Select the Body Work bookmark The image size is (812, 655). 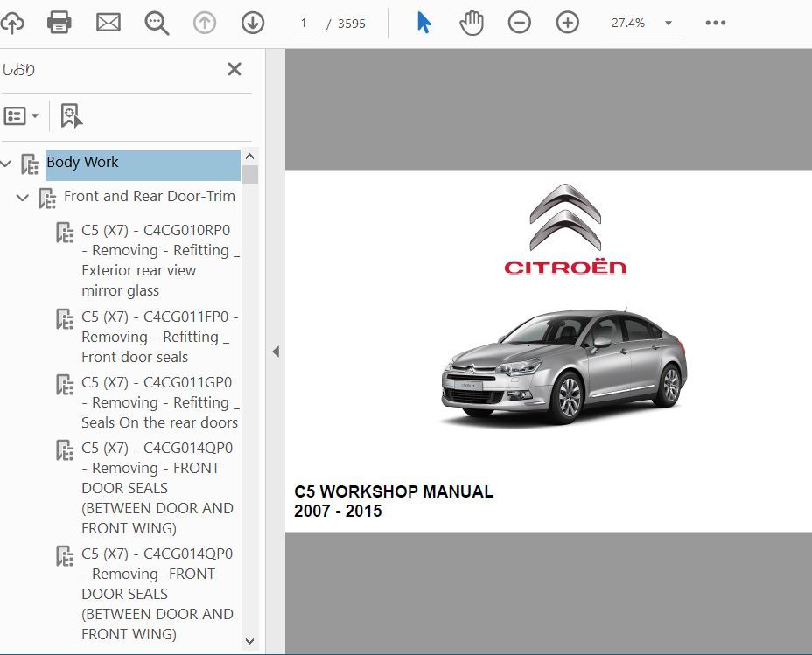coord(143,165)
